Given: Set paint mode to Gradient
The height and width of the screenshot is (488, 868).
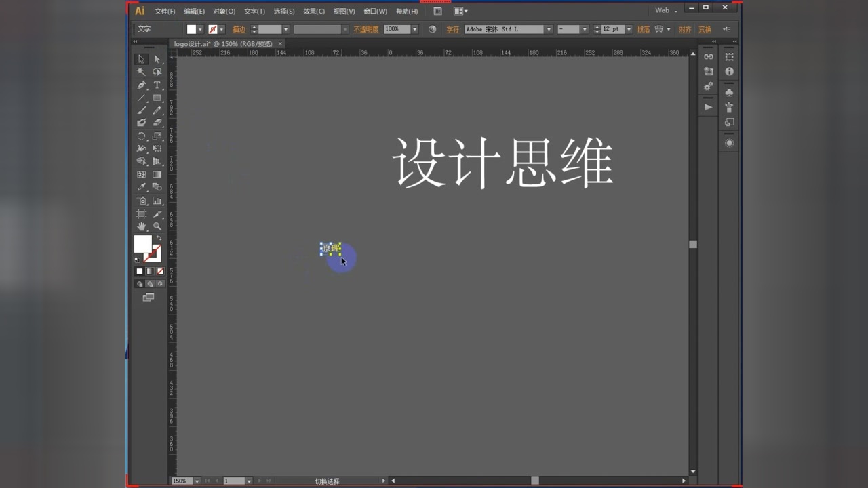Looking at the screenshot, I should pyautogui.click(x=150, y=271).
